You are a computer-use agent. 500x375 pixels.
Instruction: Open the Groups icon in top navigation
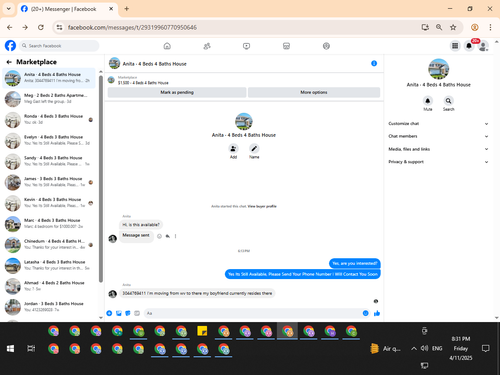[326, 46]
